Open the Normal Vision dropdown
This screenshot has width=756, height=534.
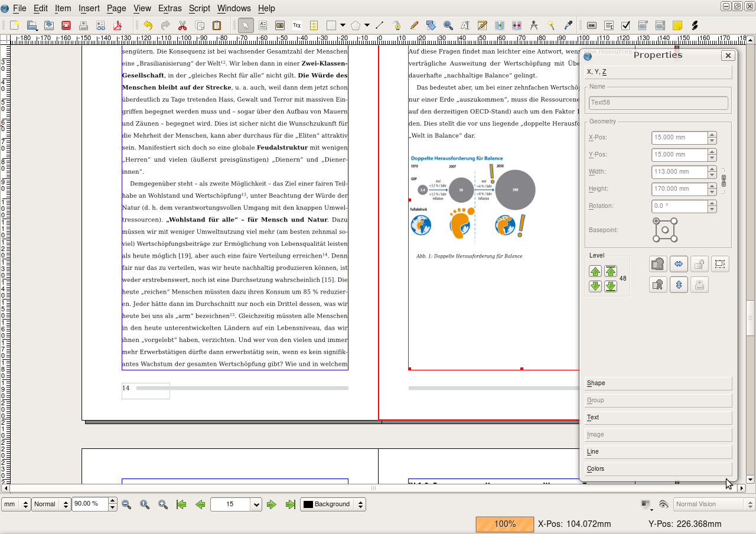point(713,504)
